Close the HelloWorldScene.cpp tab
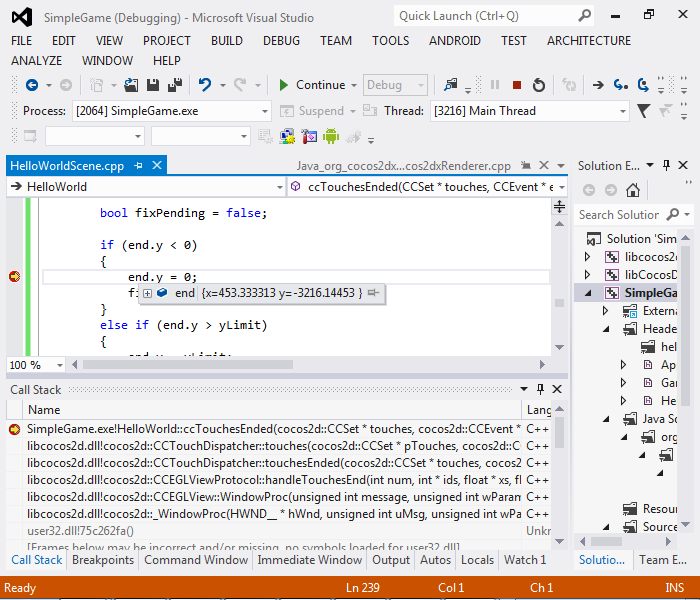700x600 pixels. point(157,166)
